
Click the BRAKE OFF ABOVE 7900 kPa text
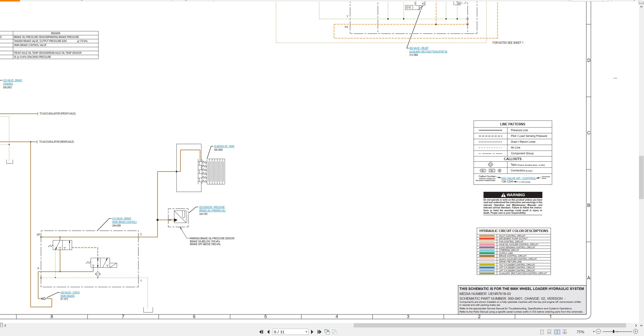pos(205,244)
